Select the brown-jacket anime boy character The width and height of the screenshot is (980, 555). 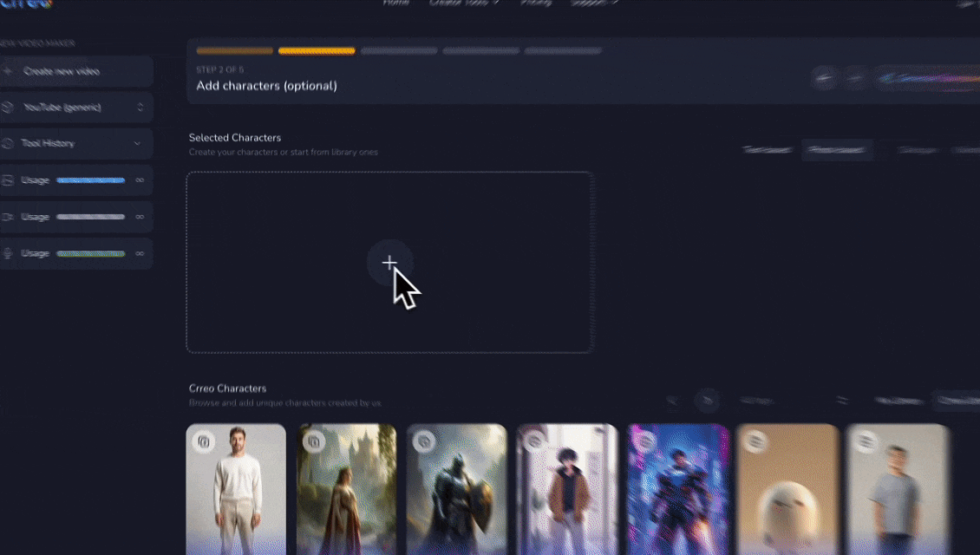(x=567, y=490)
